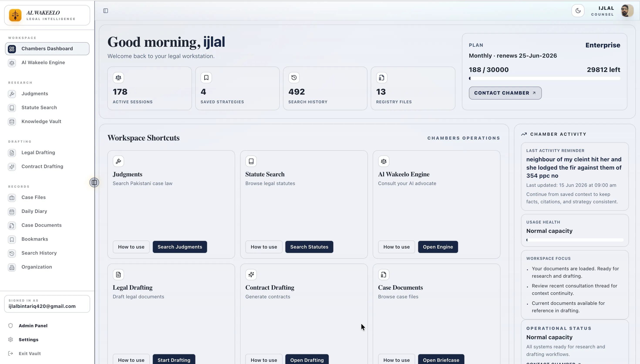Image resolution: width=640 pixels, height=364 pixels.
Task: Select Knowledge Vault menu entry
Action: (47, 122)
